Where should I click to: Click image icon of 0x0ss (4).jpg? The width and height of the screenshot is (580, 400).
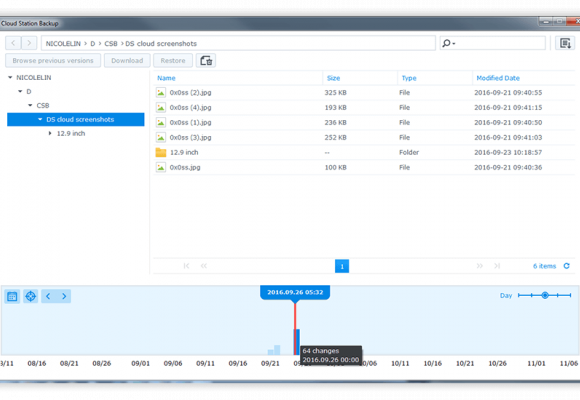(x=161, y=108)
